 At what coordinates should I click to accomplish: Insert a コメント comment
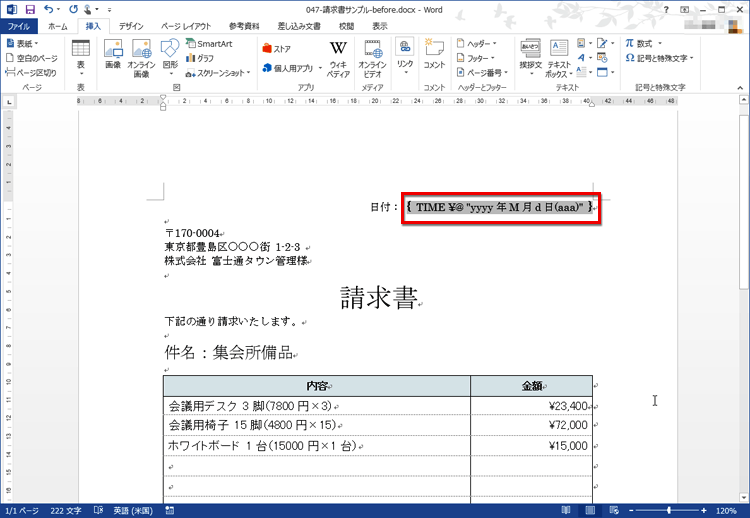click(x=434, y=55)
